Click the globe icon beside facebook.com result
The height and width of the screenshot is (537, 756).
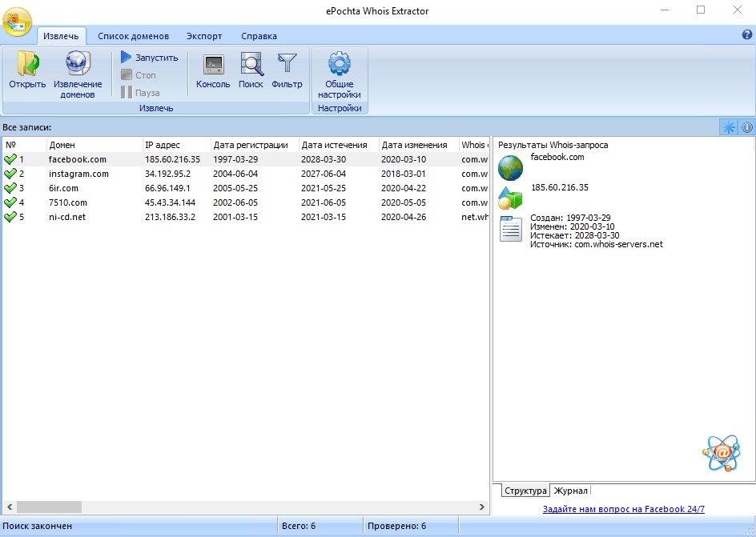point(511,167)
